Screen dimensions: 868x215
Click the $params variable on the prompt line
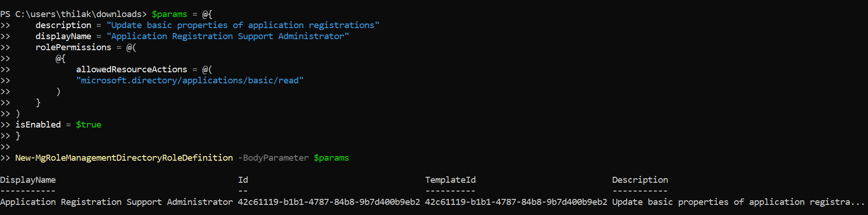click(169, 14)
